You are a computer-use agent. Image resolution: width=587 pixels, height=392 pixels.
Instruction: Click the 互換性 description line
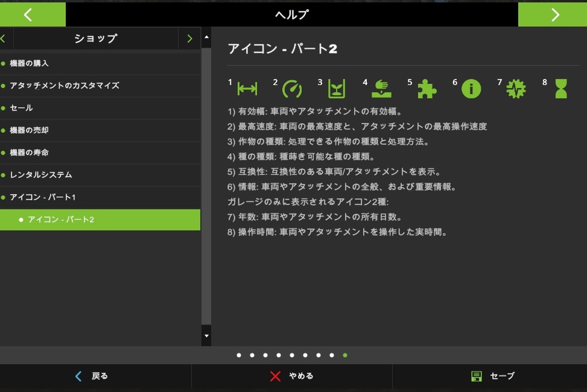coord(334,172)
